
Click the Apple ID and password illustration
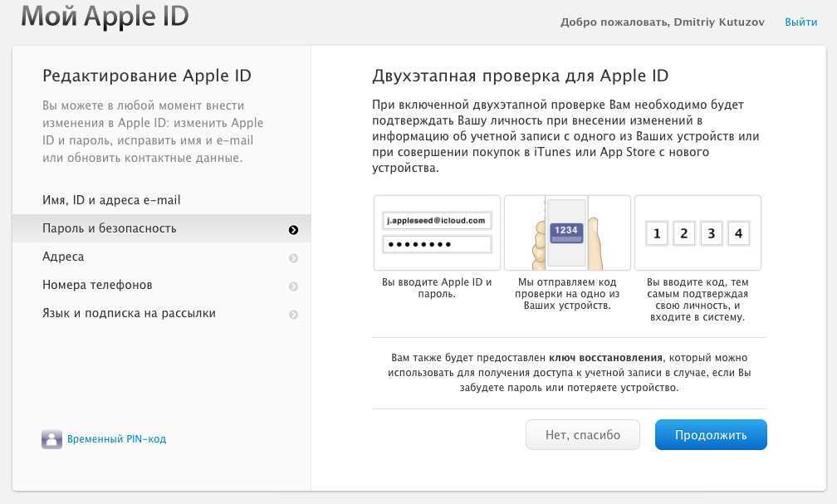click(437, 232)
